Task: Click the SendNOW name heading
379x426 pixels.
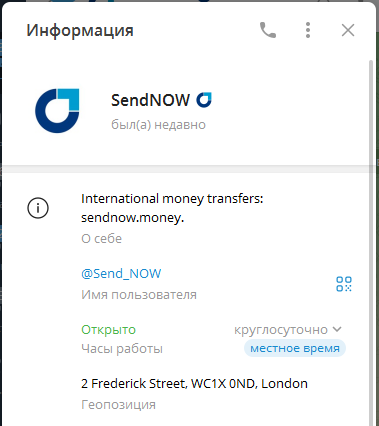Action: coord(150,100)
